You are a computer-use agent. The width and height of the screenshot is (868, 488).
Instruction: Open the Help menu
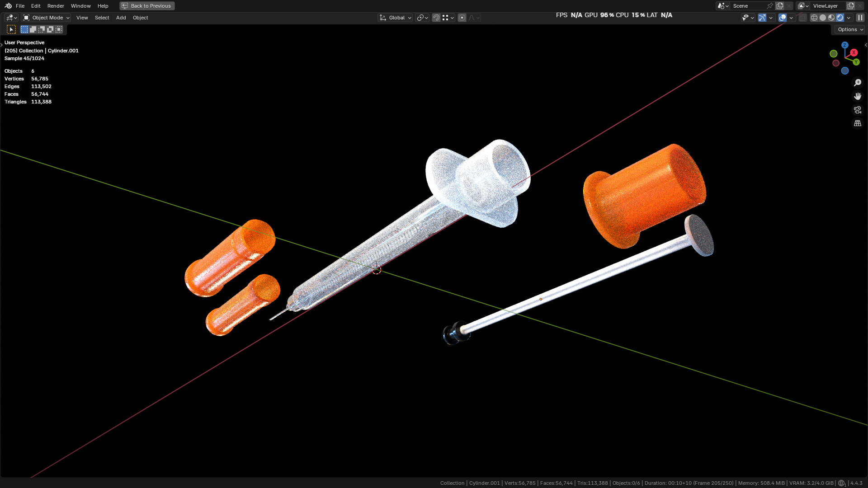pyautogui.click(x=103, y=6)
